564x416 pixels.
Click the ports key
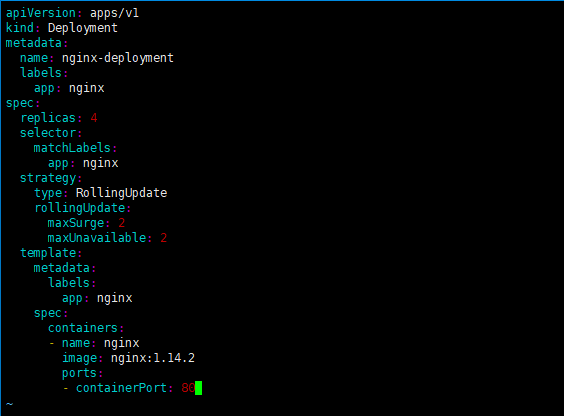pos(79,373)
